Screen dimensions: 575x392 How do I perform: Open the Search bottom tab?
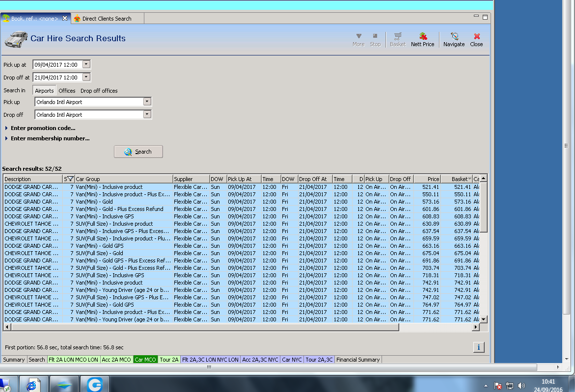(37, 360)
